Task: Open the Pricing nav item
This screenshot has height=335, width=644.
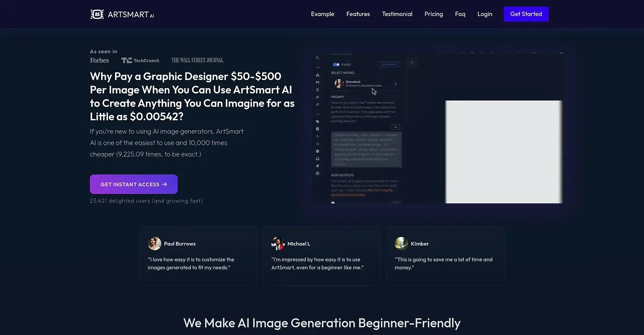Action: coord(433,14)
